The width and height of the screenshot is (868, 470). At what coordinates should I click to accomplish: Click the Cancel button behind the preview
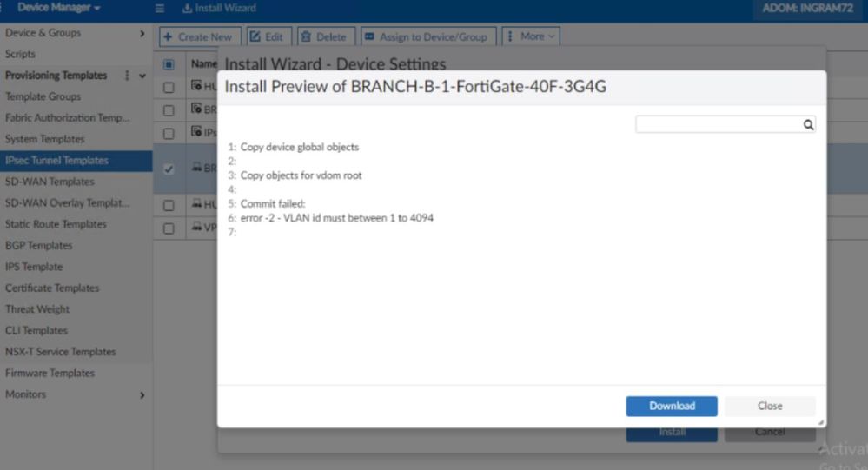[770, 433]
